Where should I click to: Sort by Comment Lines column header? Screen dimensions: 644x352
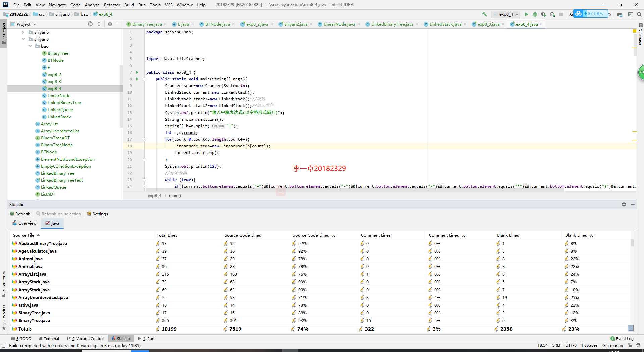392,235
